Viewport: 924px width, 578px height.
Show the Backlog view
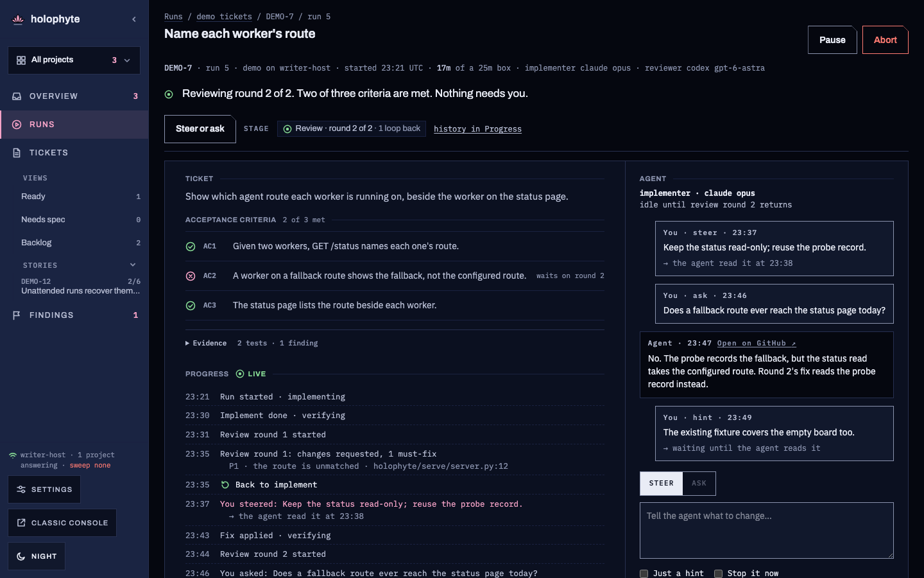(80, 243)
